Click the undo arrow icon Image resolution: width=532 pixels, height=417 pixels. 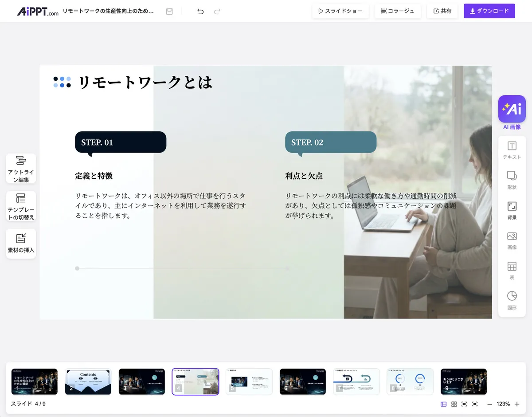[200, 12]
